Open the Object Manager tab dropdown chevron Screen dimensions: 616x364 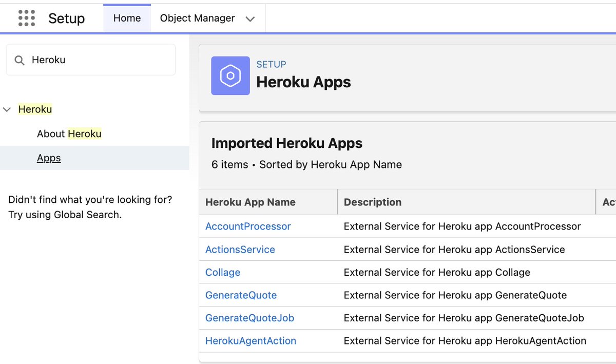coord(250,19)
